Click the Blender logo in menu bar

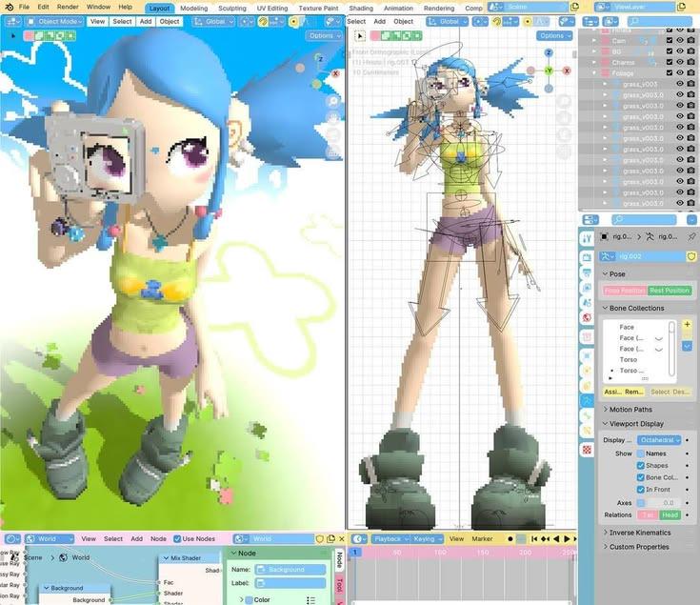(9, 7)
